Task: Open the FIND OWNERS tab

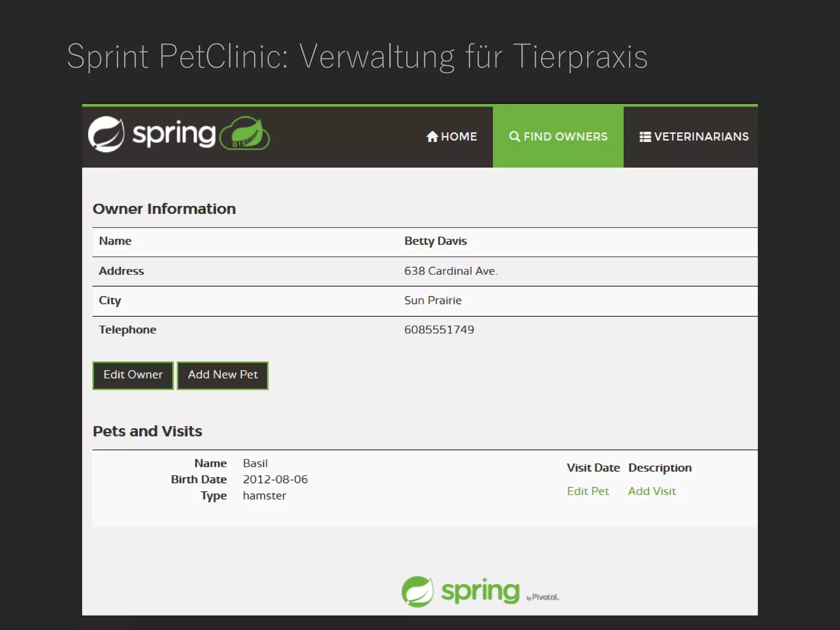Action: (x=558, y=137)
